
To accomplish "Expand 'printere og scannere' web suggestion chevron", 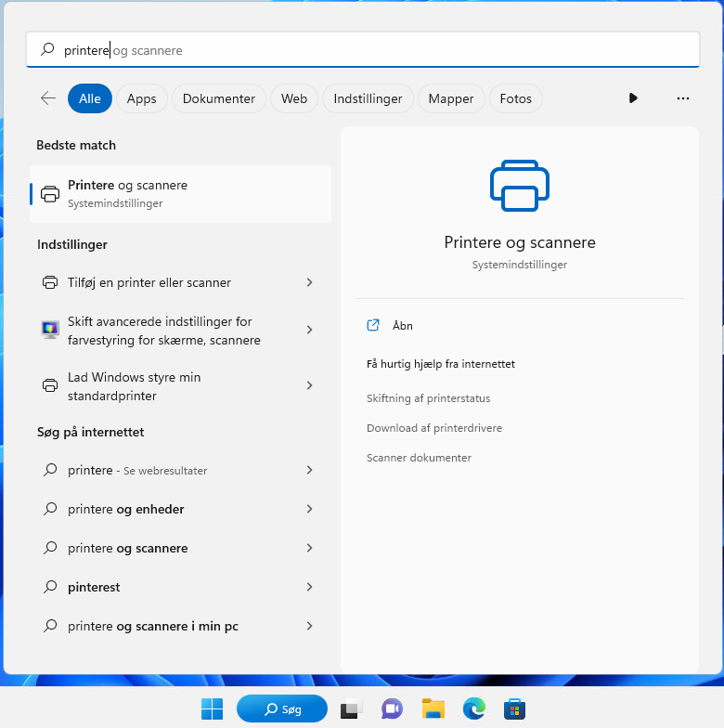I will 310,548.
